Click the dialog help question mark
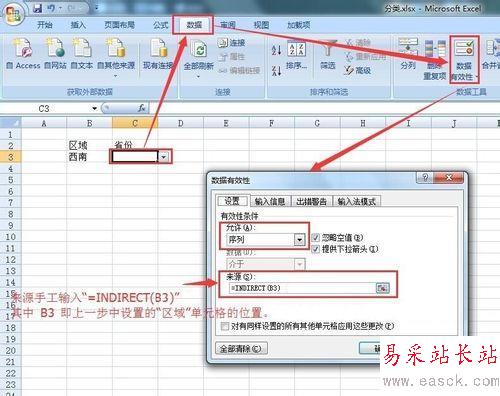 [x=425, y=178]
